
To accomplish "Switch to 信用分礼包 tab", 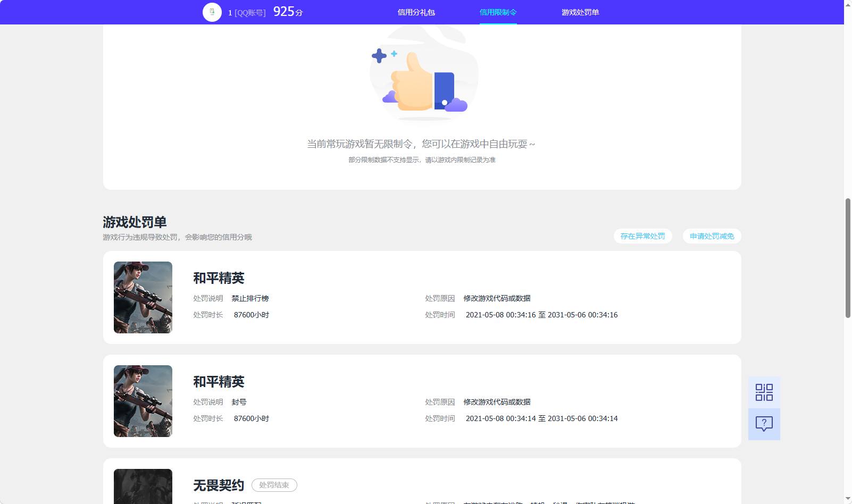I will tap(416, 12).
